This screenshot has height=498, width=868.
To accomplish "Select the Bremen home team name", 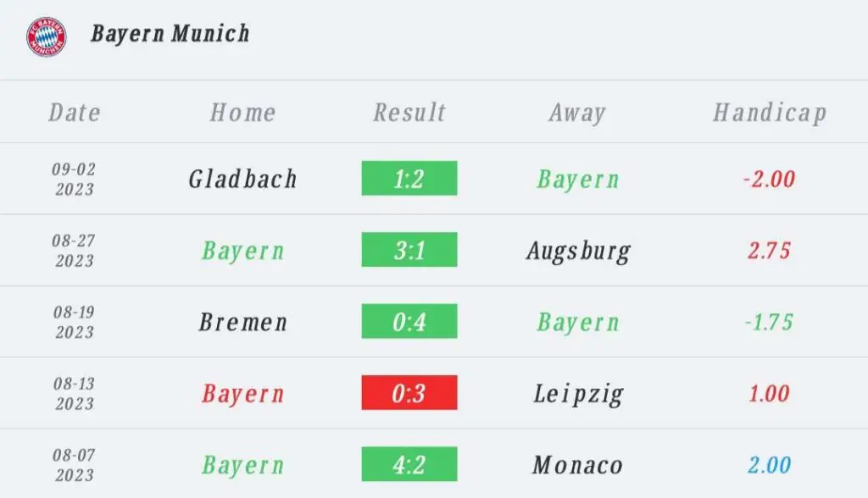I will click(x=243, y=322).
